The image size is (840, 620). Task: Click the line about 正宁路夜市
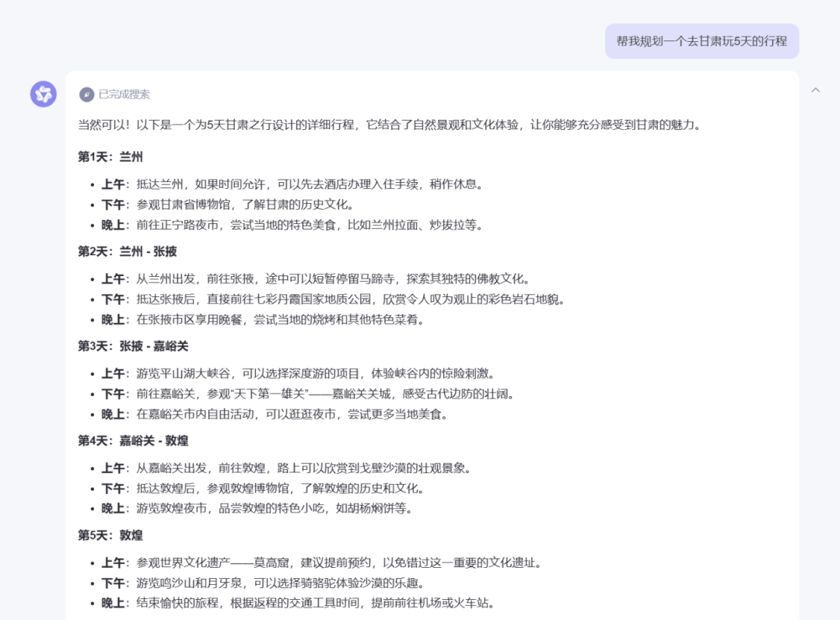pyautogui.click(x=292, y=225)
